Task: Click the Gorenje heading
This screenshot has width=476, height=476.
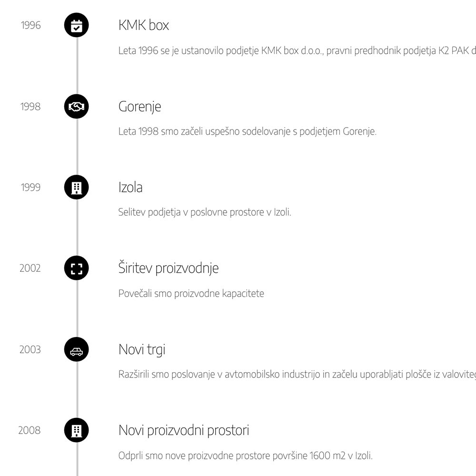Action: 139,107
